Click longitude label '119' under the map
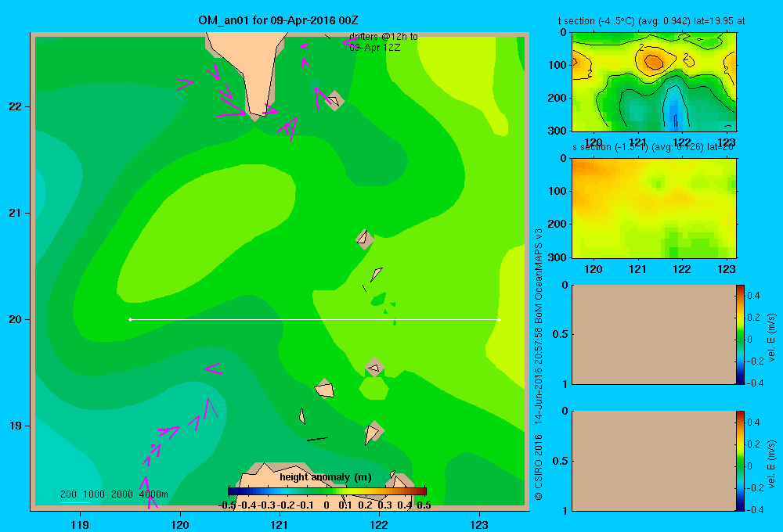 click(80, 524)
